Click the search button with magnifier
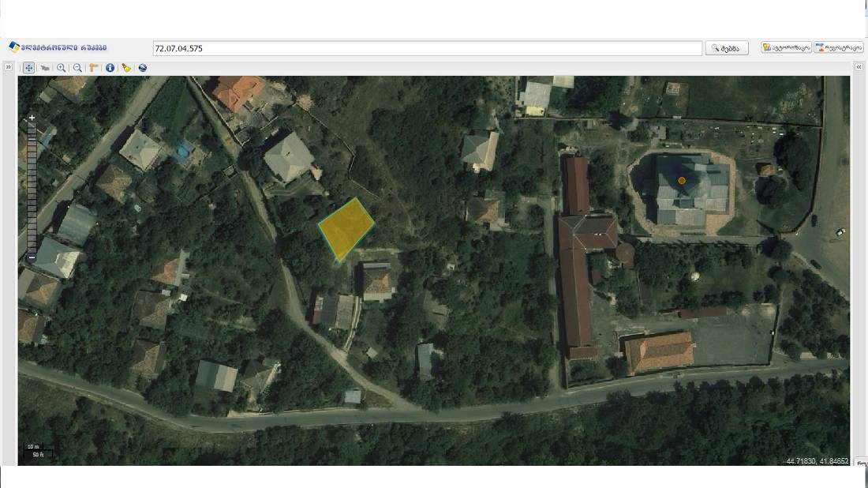This screenshot has width=868, height=488. [x=727, y=48]
